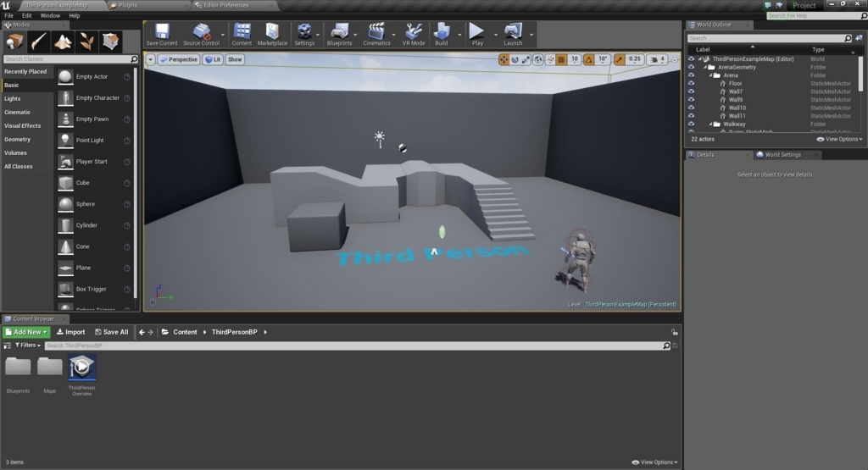Toggle visibility of Floor actor

point(691,84)
